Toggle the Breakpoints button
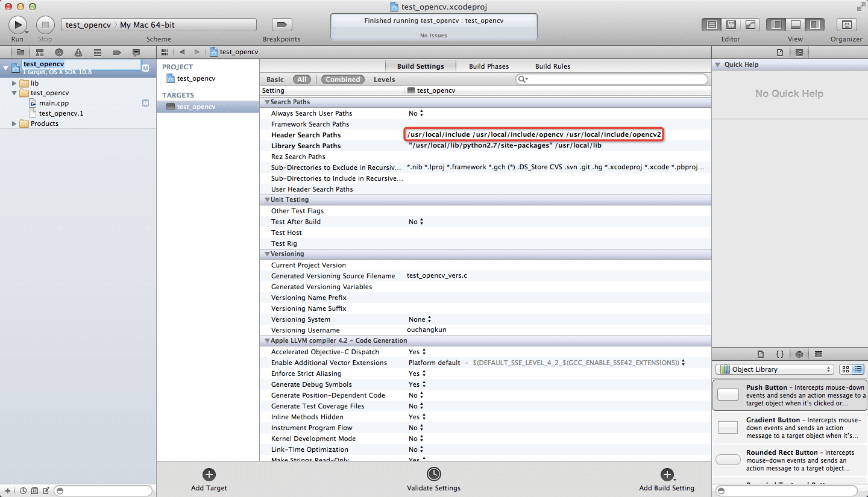The width and height of the screenshot is (868, 497). (x=281, y=25)
